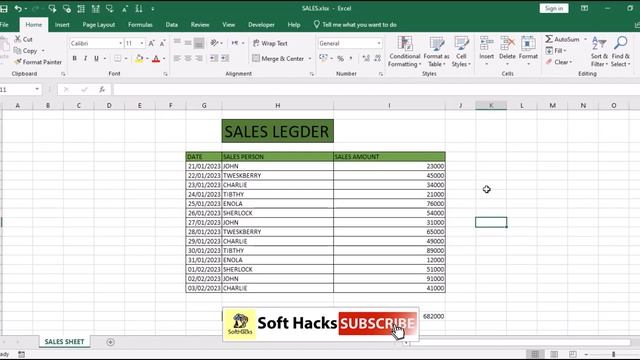The image size is (640, 360).
Task: Click Increase Indent icon
Action: click(225, 58)
